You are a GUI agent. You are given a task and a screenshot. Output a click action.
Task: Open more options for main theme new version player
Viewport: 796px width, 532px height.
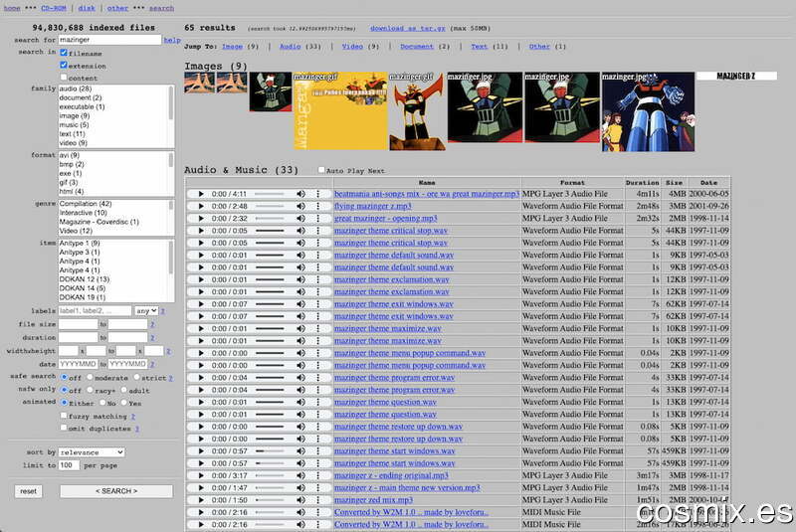[x=318, y=487]
